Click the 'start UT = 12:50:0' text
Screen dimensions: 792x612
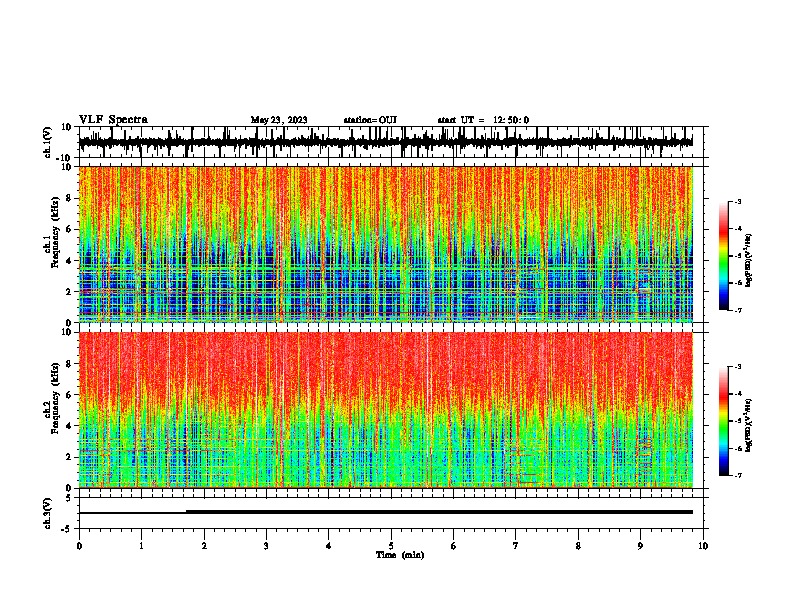pos(483,120)
